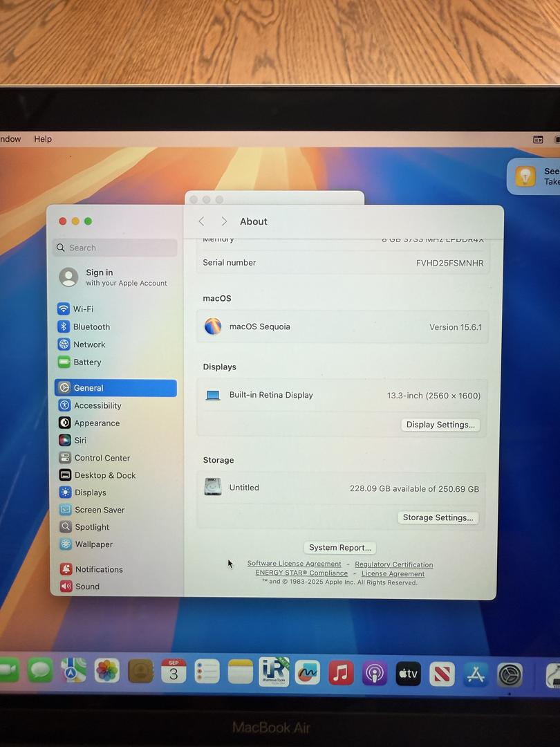Click the serial number FVHD25FSMNHR
This screenshot has height=747, width=560.
[449, 263]
